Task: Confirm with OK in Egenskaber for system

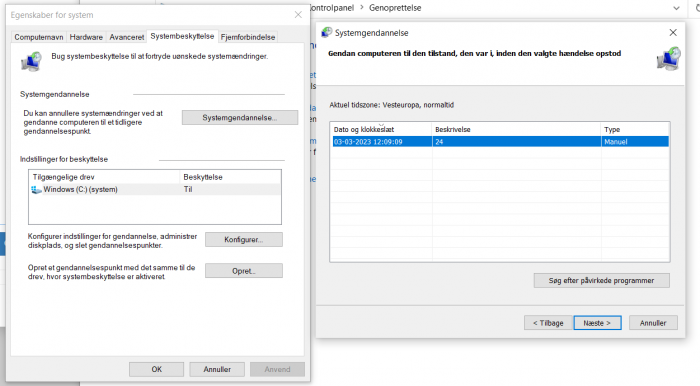Action: [x=157, y=369]
